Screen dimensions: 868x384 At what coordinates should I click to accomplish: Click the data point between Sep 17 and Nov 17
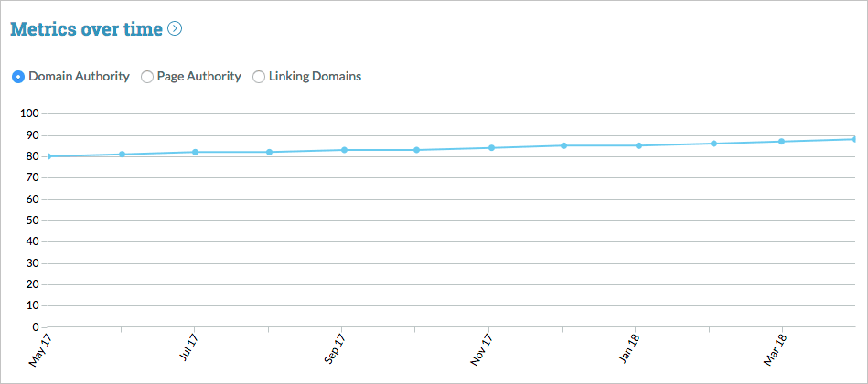pos(416,150)
